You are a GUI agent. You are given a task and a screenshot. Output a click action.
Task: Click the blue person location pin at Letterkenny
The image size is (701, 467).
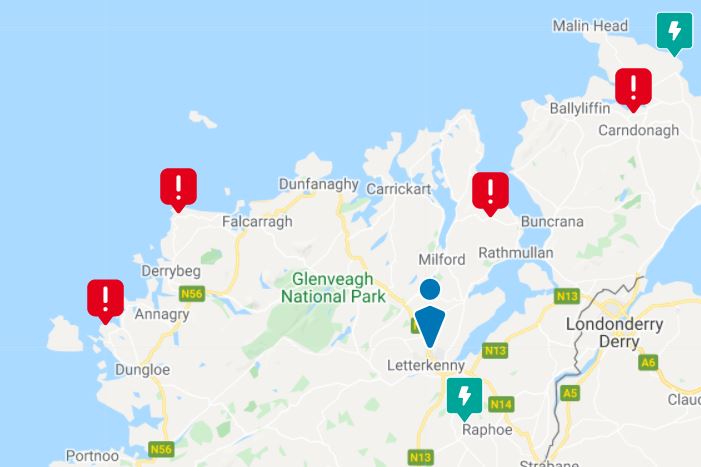tap(430, 313)
